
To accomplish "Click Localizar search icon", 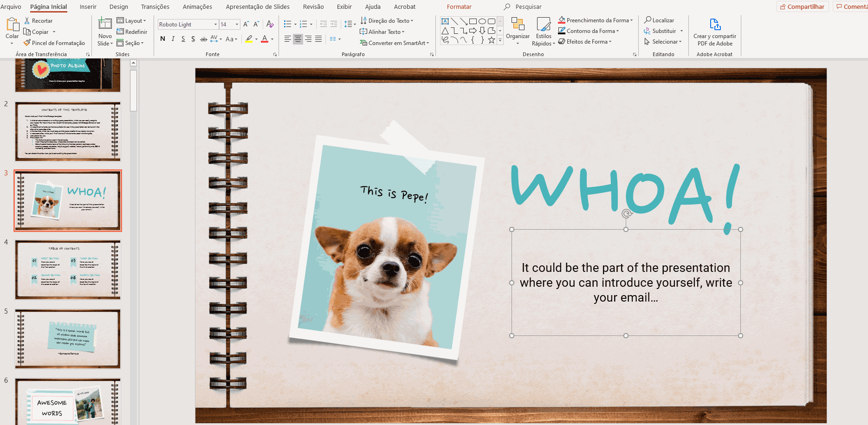I will (x=648, y=20).
